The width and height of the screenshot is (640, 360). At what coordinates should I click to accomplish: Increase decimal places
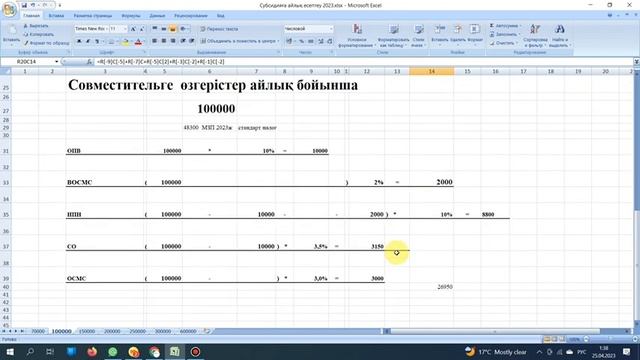click(321, 41)
